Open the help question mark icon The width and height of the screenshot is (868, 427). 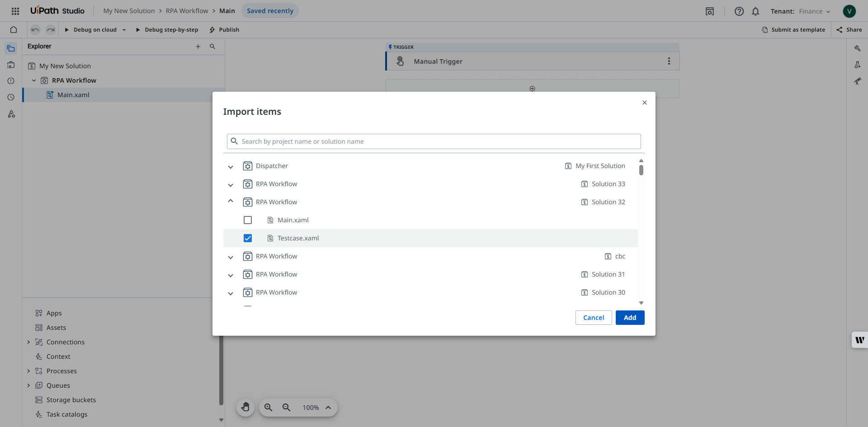pos(739,11)
